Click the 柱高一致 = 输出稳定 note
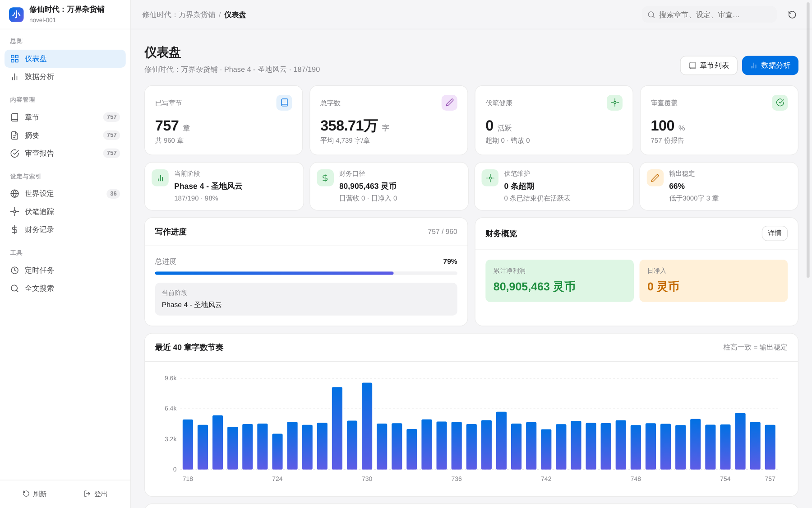Image resolution: width=812 pixels, height=508 pixels. point(755,347)
